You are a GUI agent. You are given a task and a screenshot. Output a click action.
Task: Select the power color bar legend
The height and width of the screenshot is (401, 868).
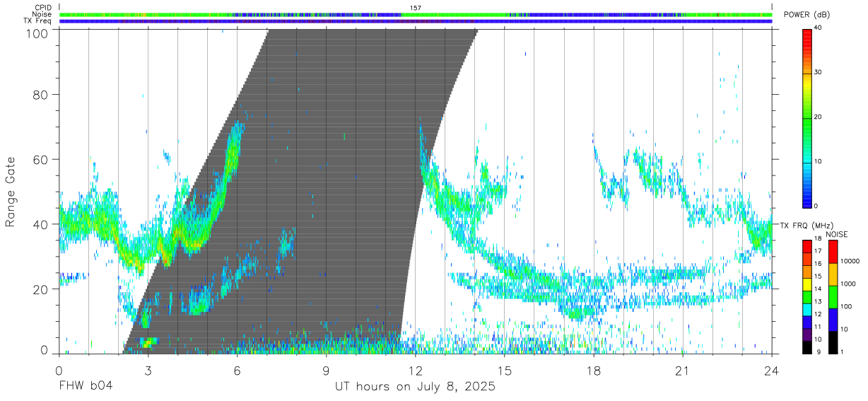click(808, 117)
